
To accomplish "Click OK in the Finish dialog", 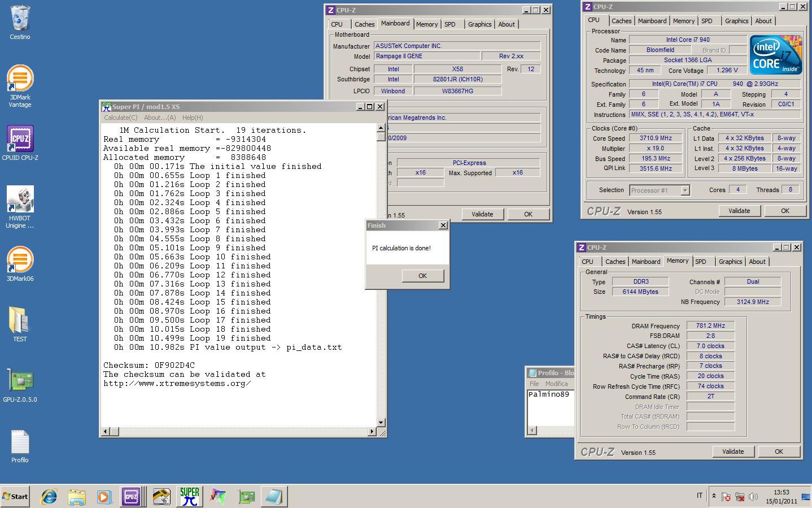I will click(x=423, y=276).
